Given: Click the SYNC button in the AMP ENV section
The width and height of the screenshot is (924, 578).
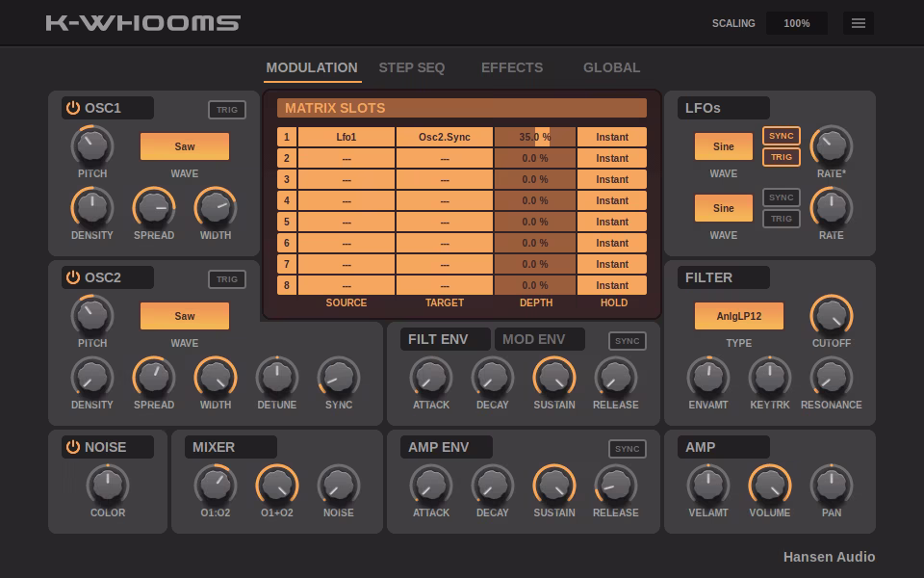Looking at the screenshot, I should tap(627, 448).
